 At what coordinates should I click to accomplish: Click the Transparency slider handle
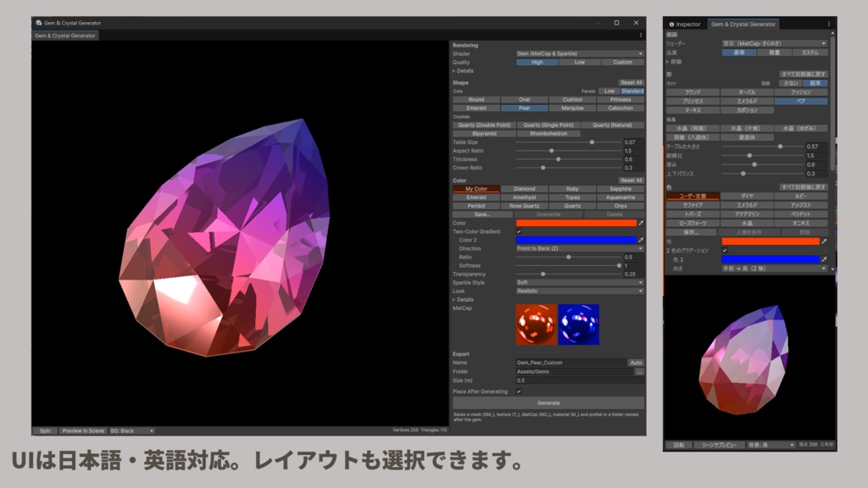pyautogui.click(x=542, y=274)
